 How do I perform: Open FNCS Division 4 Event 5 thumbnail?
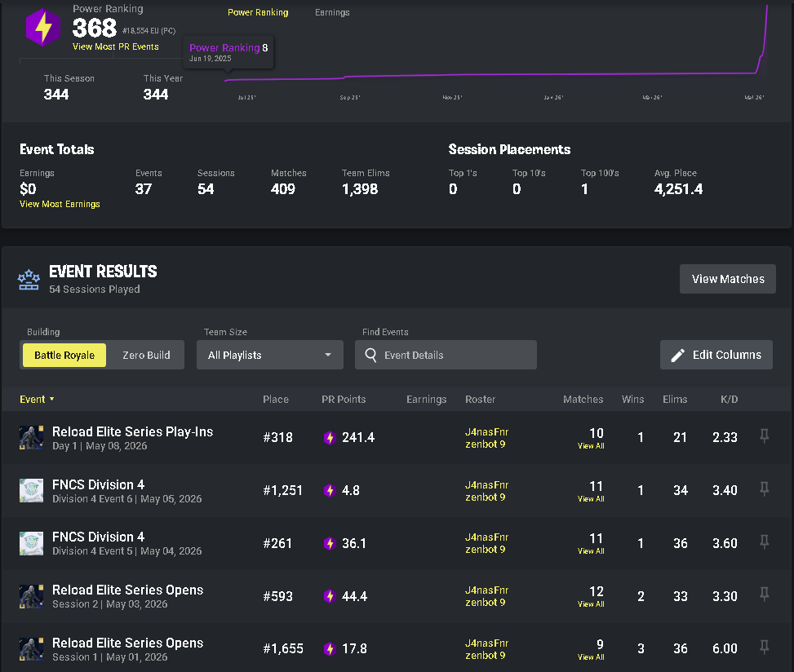coord(31,543)
